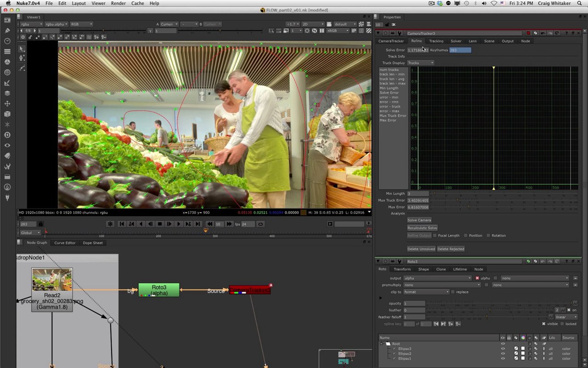Image resolution: width=588 pixels, height=368 pixels.
Task: Hide the Ellipse3 shape with eye icon
Action: pos(503,349)
